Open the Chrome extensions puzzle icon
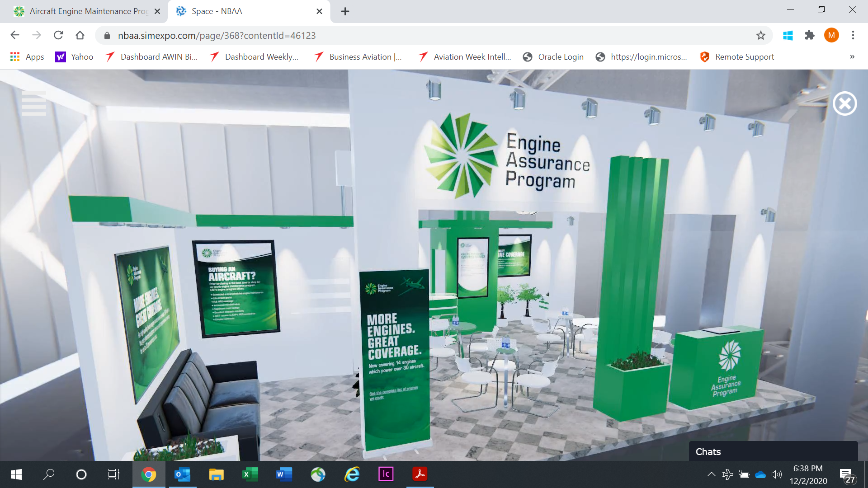Image resolution: width=868 pixels, height=488 pixels. click(810, 35)
